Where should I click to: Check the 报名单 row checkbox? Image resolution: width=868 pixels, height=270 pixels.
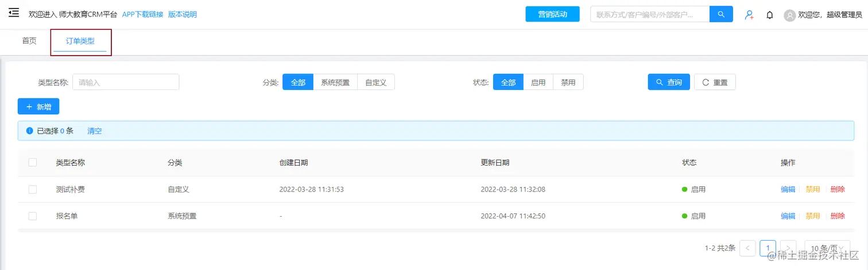click(33, 216)
